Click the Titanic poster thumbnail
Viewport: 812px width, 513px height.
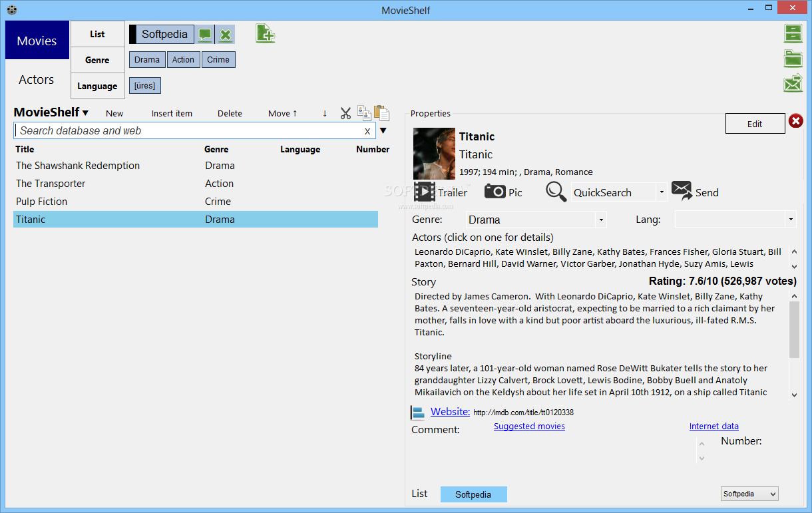click(x=434, y=154)
